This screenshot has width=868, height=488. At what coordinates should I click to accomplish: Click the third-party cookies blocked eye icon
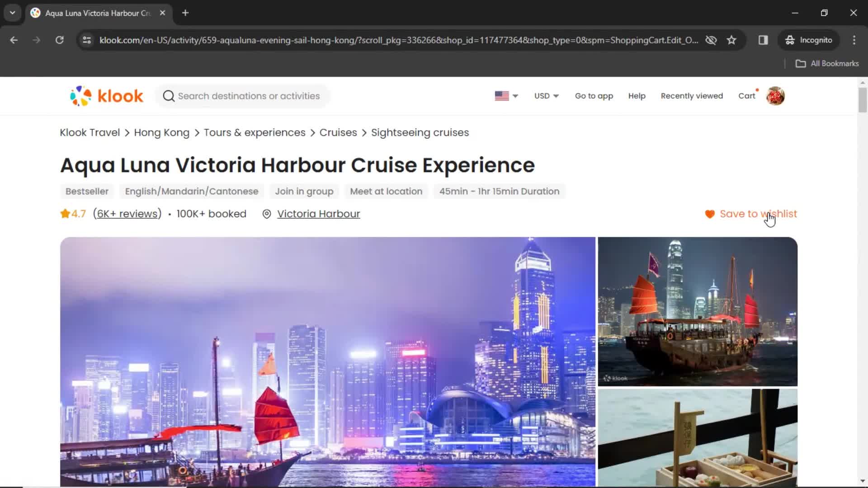(x=711, y=40)
